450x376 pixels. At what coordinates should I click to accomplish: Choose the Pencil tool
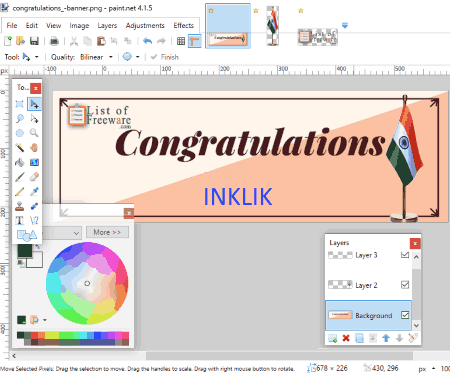(x=20, y=191)
